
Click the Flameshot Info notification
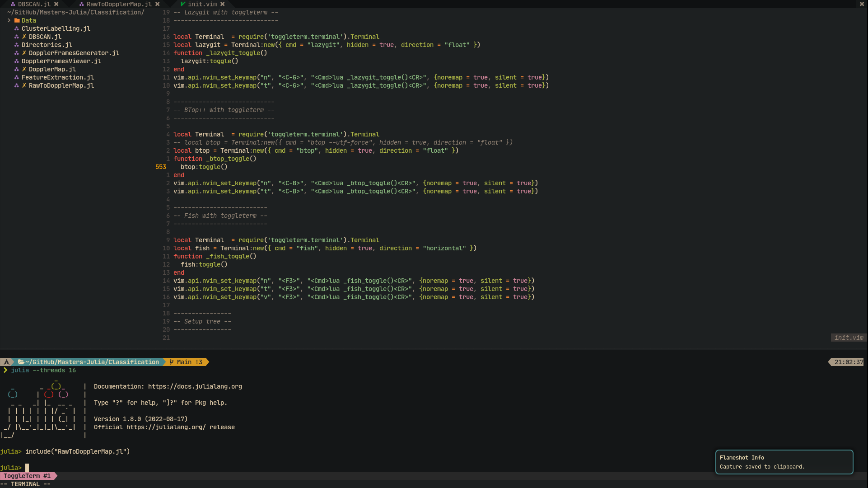[784, 462]
